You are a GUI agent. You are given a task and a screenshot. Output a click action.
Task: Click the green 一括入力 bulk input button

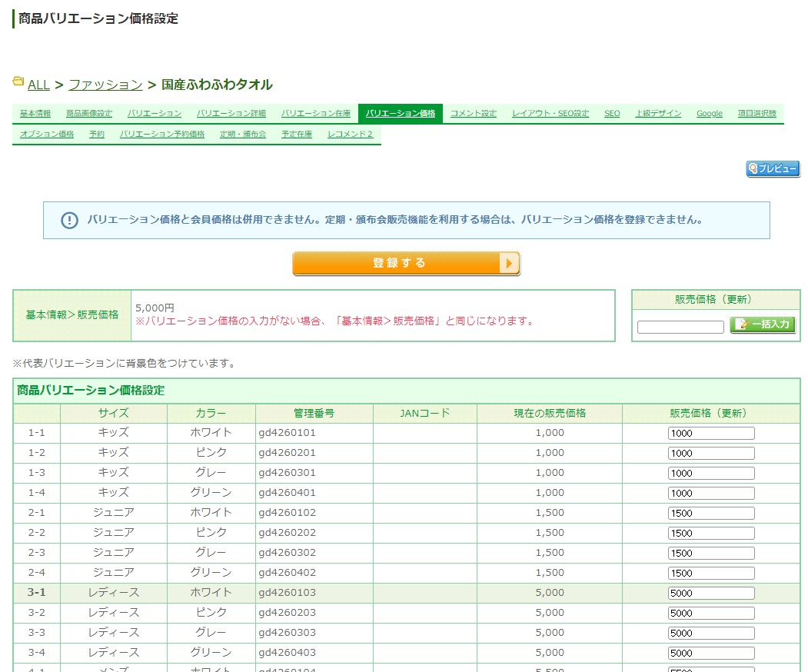763,324
